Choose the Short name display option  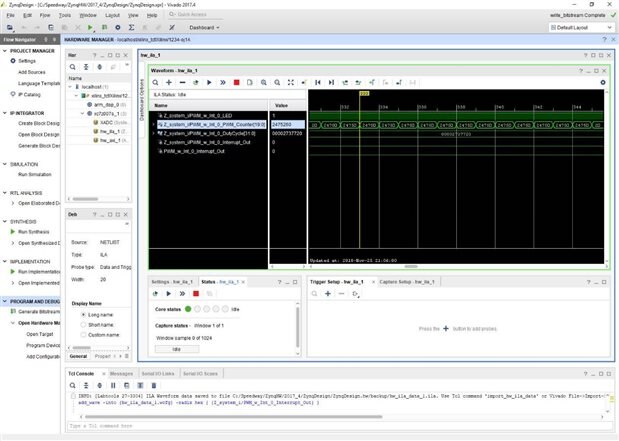coord(81,324)
